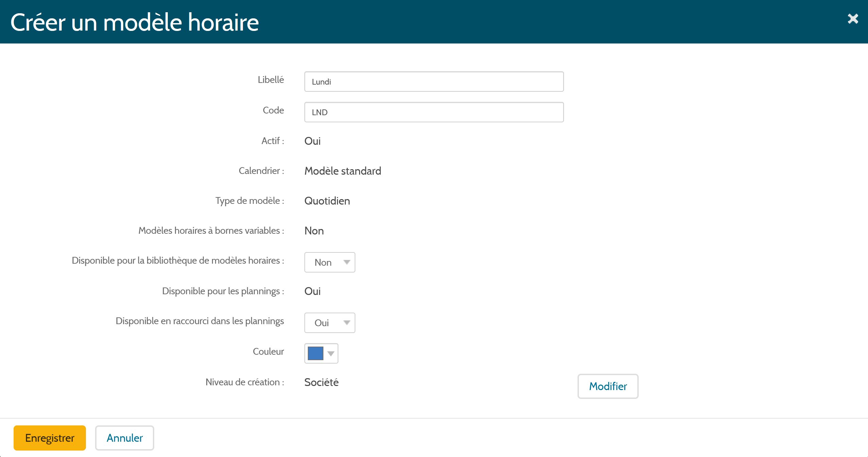Image resolution: width=868 pixels, height=457 pixels.
Task: Expand the Couleur picker arrow
Action: click(x=331, y=354)
